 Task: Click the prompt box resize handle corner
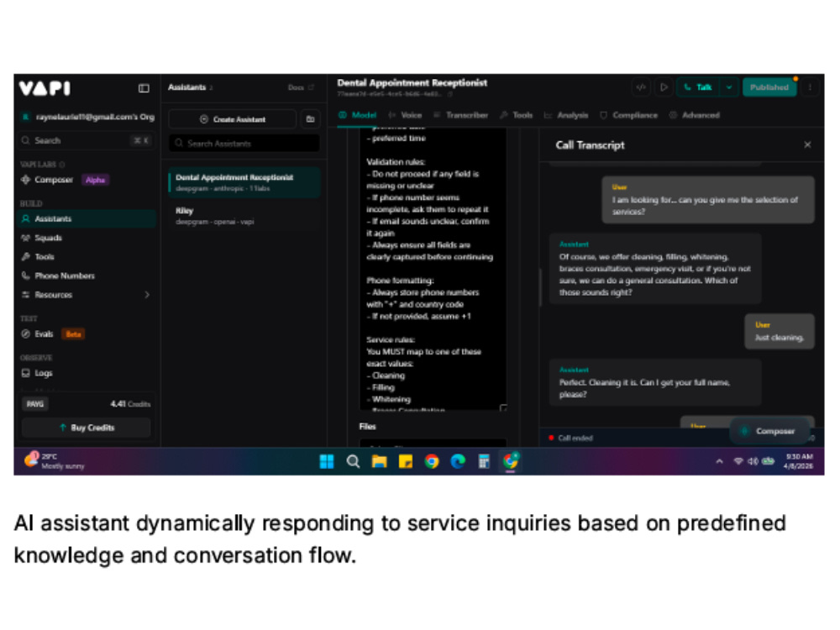point(503,407)
